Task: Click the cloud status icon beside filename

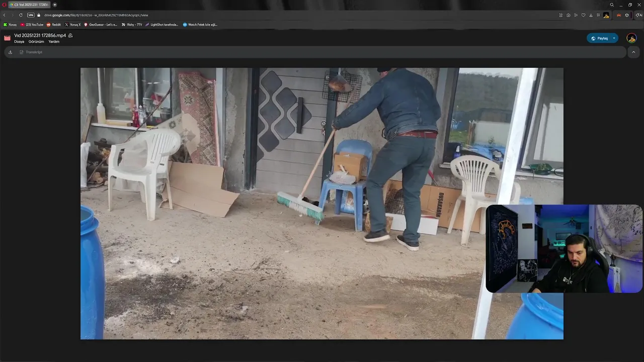Action: 70,36
